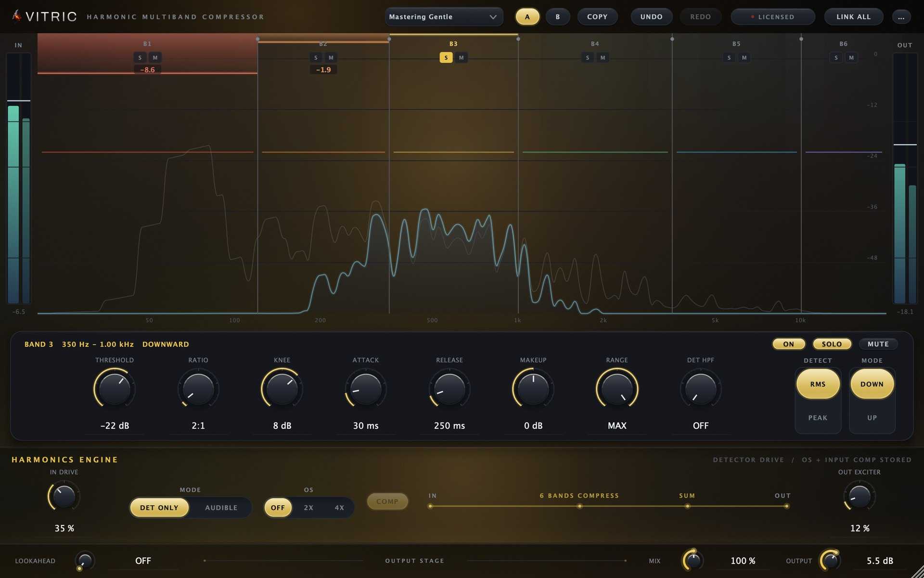Viewport: 924px width, 578px height.
Task: Click the OUT EXCITER knob
Action: click(860, 497)
